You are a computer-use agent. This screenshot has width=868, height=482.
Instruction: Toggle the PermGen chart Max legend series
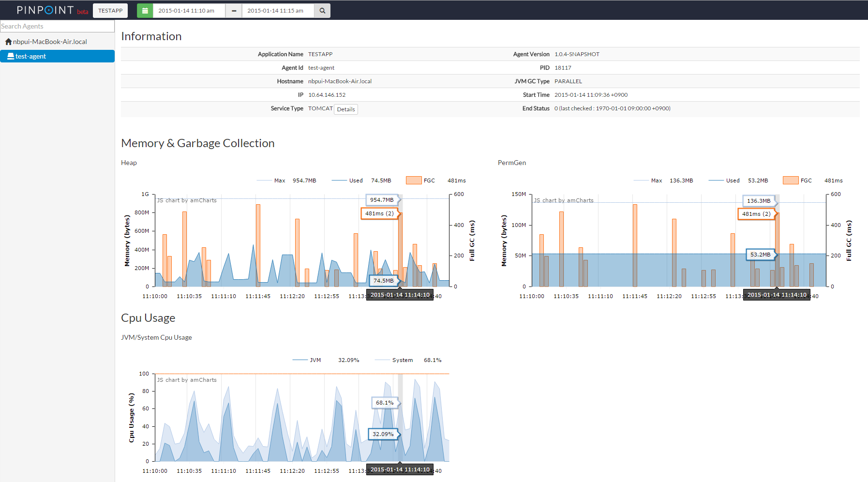click(x=663, y=181)
